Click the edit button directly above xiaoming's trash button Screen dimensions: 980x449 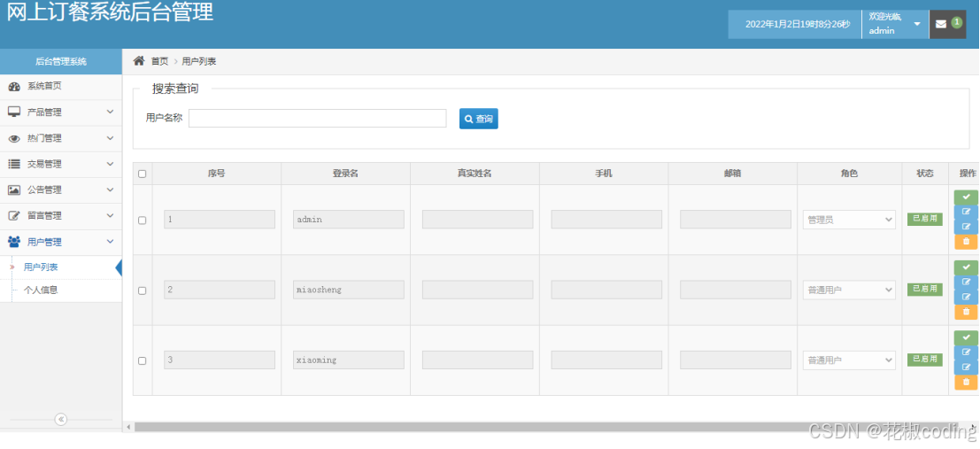click(966, 367)
